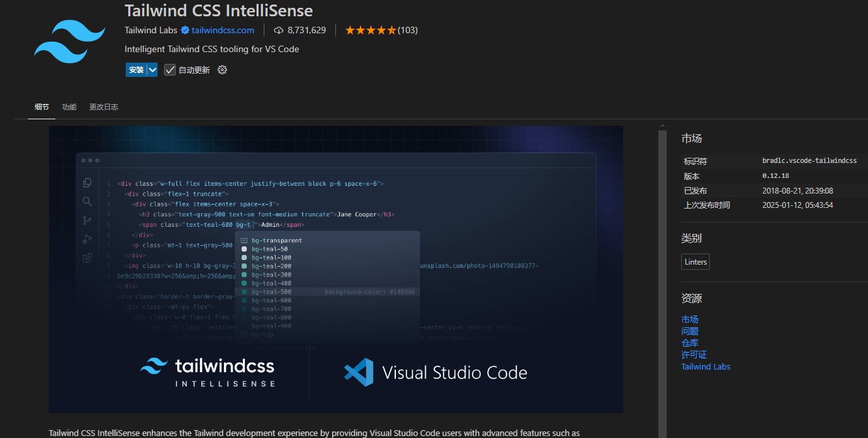Open the extension settings gear icon
868x438 pixels.
coord(222,70)
